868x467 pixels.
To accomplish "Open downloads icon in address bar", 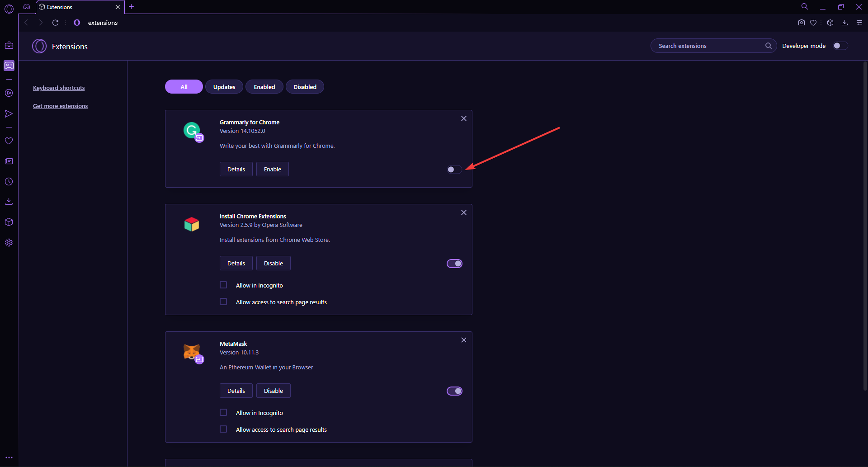I will point(844,23).
